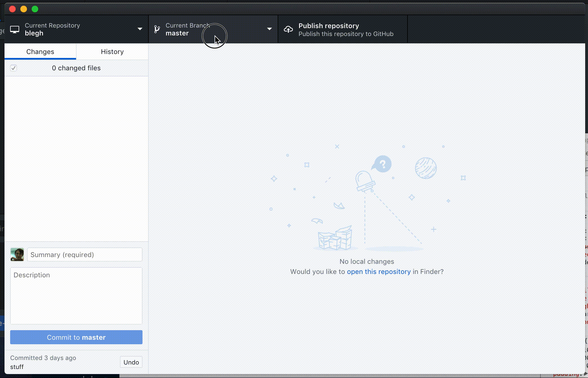Viewport: 588px width, 378px height.
Task: Click the open this repository link
Action: pos(379,271)
